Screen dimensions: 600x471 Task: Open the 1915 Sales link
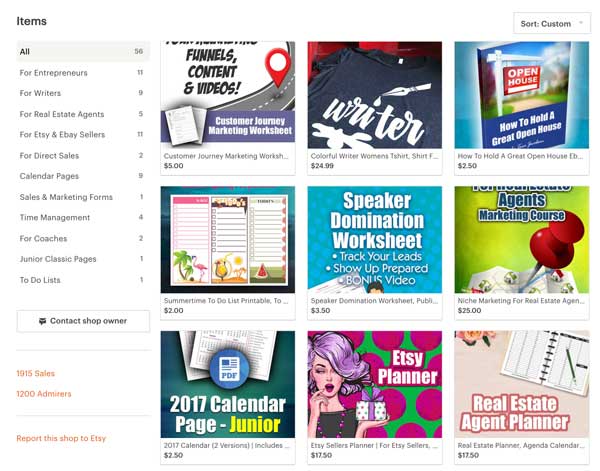click(36, 373)
